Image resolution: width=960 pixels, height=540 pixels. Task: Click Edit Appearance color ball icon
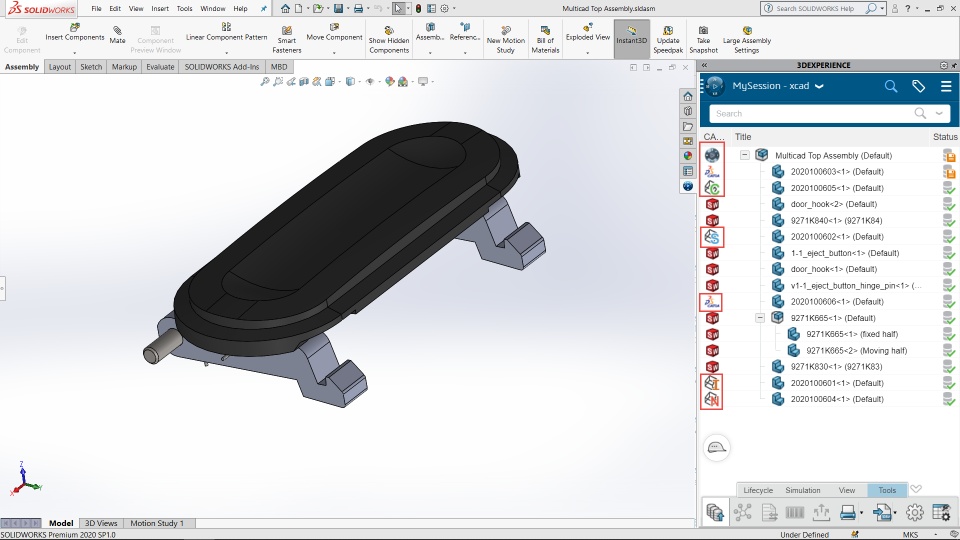point(389,81)
